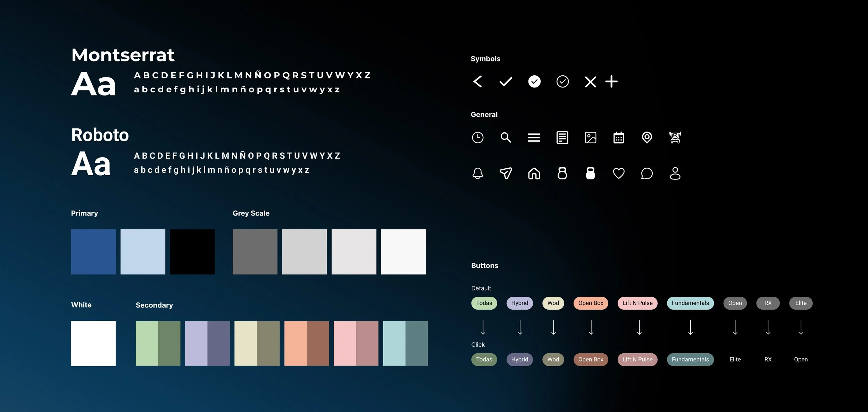Screen dimensions: 868x412
Task: Click the filled kettlebell icon
Action: tap(590, 173)
